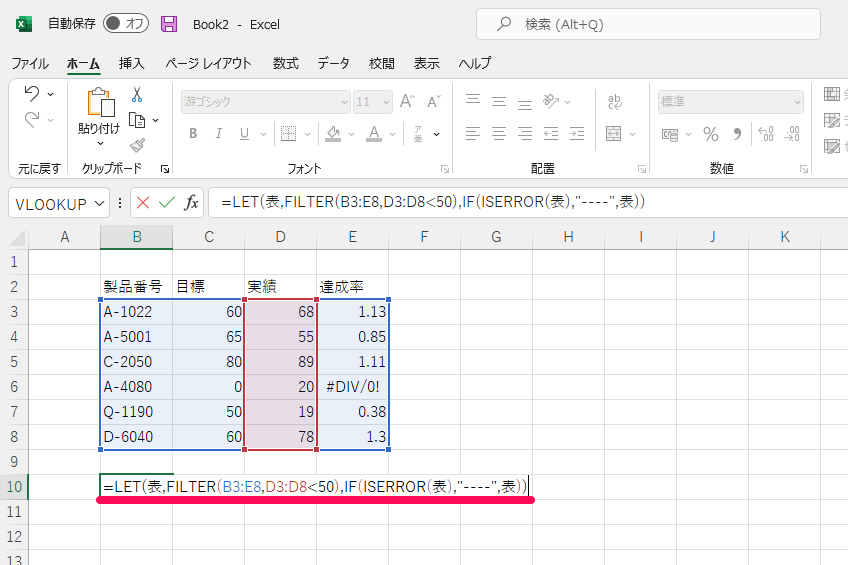Open the VLOOKUP name box dropdown
848x565 pixels.
(100, 203)
